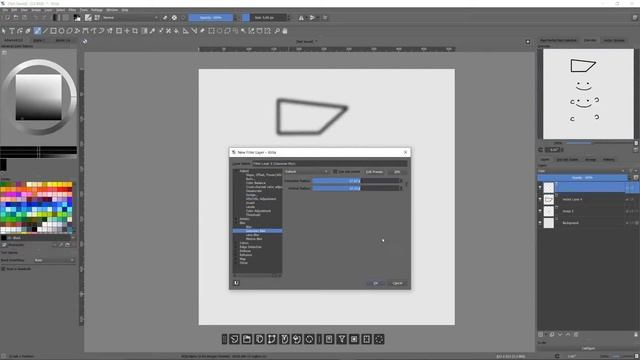640x360 pixels.
Task: Open the Settings menu
Action: click(97, 10)
